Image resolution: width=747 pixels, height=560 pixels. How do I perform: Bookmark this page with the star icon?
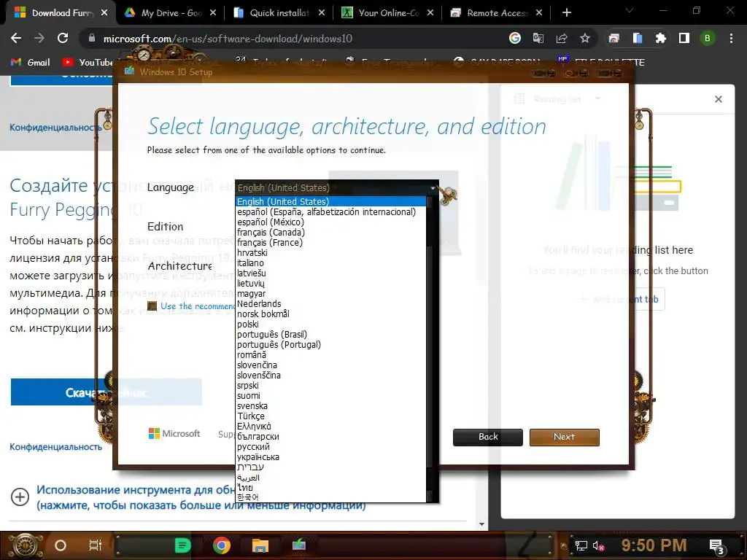pyautogui.click(x=585, y=38)
